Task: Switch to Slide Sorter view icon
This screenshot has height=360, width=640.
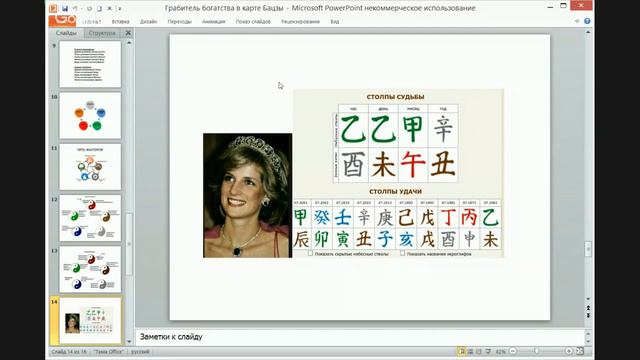Action: [x=471, y=351]
